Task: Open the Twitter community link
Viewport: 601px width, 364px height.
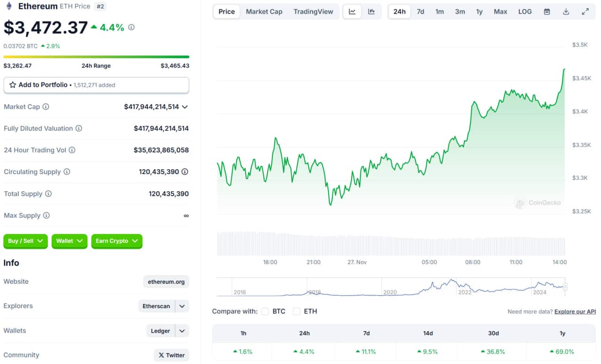Action: point(171,355)
